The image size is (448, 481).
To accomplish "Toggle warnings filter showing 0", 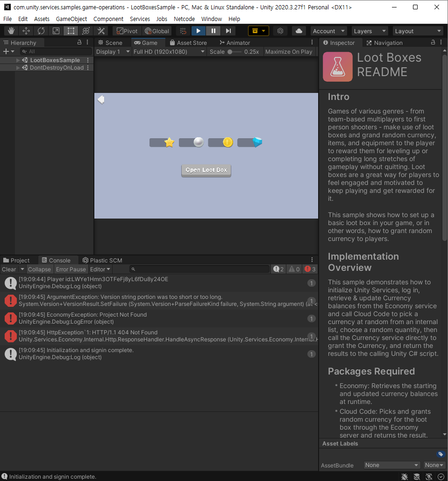I will coord(294,269).
